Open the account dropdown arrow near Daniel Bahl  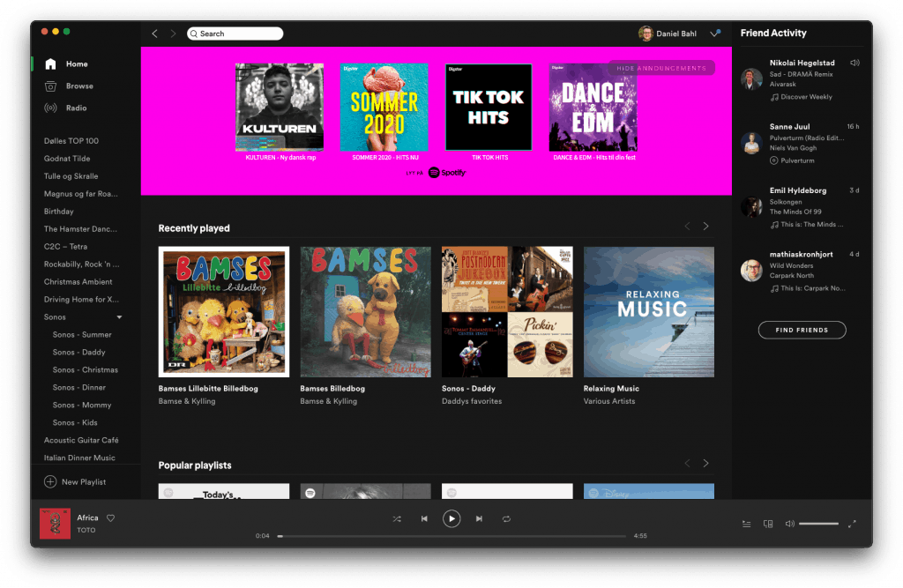[715, 33]
